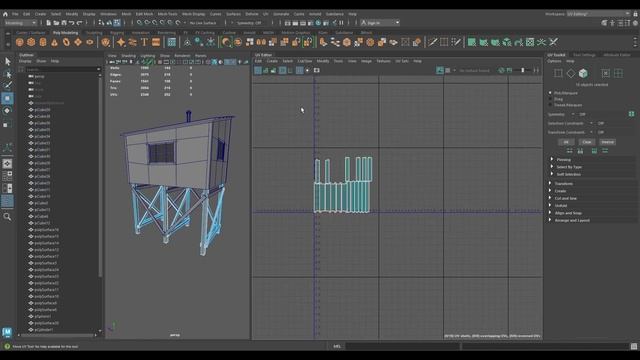Click the undo arrow in the status line

click(x=72, y=23)
